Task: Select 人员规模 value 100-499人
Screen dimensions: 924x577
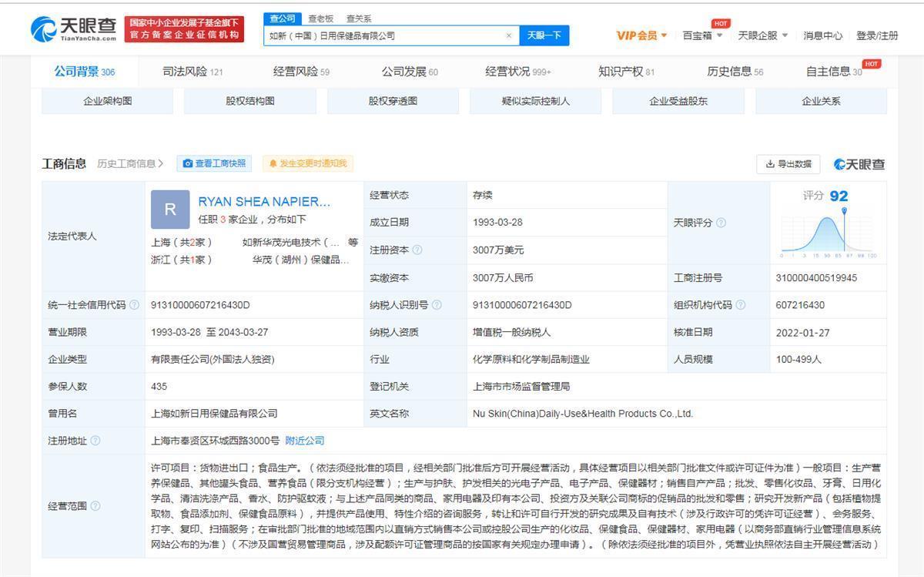Action: pos(798,359)
